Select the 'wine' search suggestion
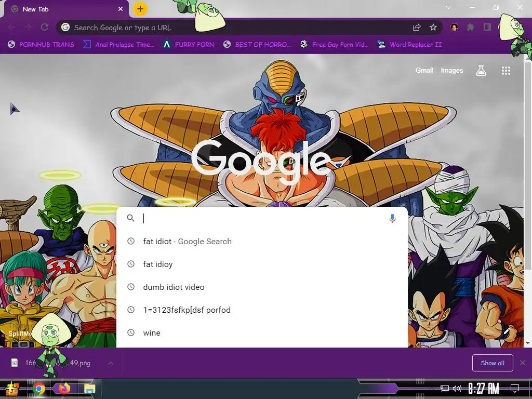 262,332
